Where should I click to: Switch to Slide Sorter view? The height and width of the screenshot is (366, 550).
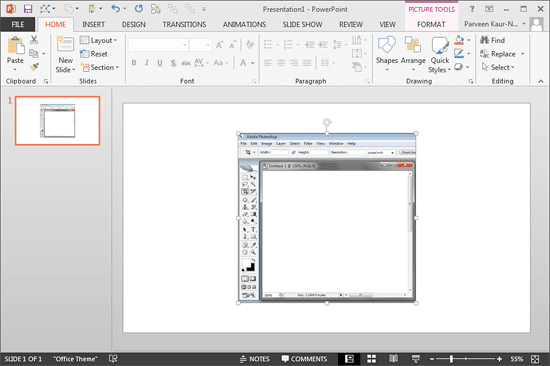click(x=371, y=359)
